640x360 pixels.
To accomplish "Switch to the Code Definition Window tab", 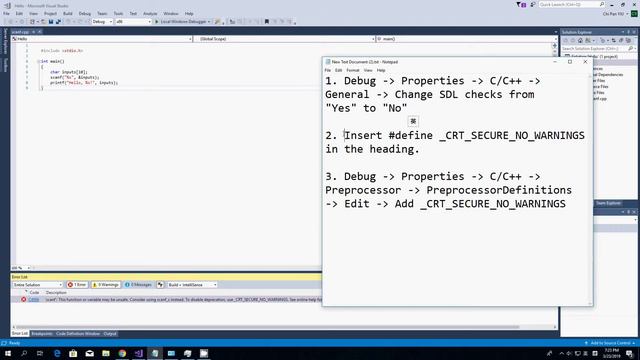I will [x=78, y=334].
